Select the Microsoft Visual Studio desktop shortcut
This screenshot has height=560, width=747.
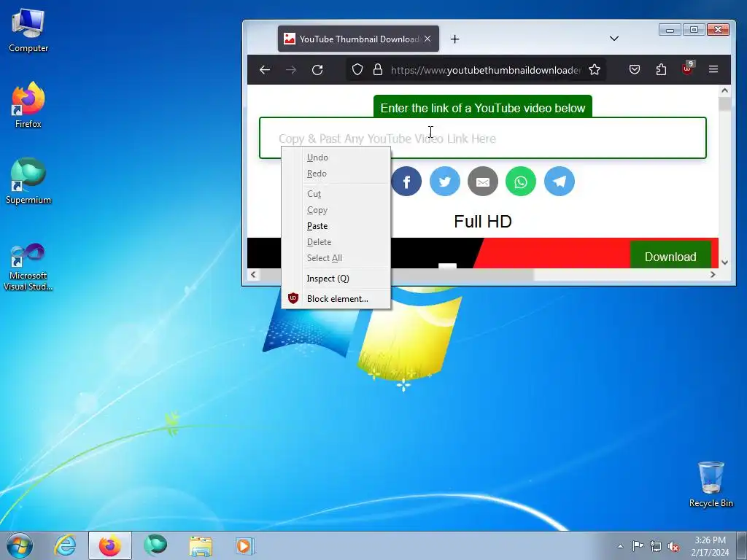click(x=28, y=267)
